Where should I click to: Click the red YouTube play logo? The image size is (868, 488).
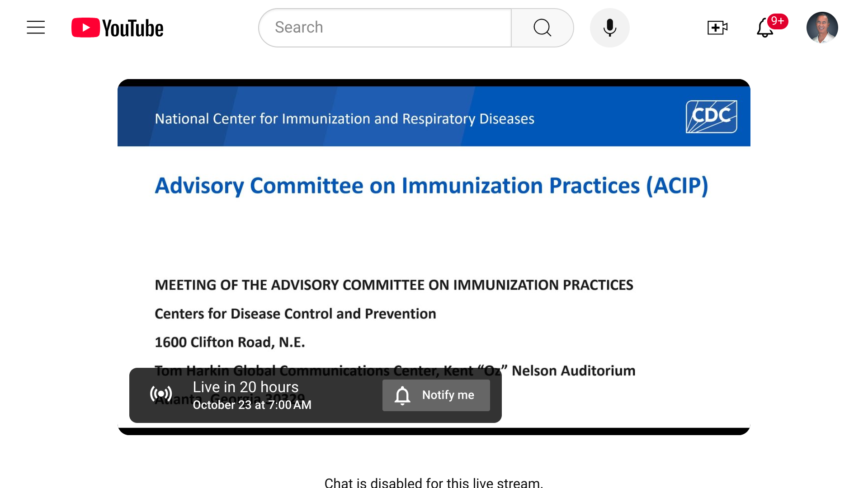[x=85, y=28]
